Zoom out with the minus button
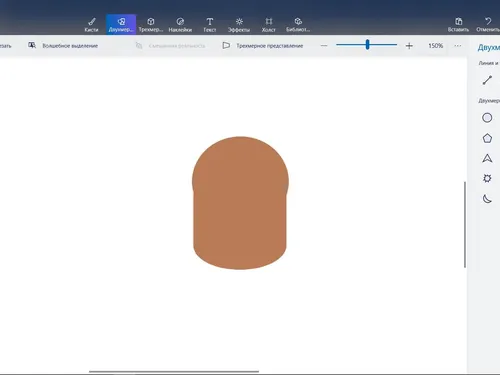500x375 pixels. coord(324,46)
